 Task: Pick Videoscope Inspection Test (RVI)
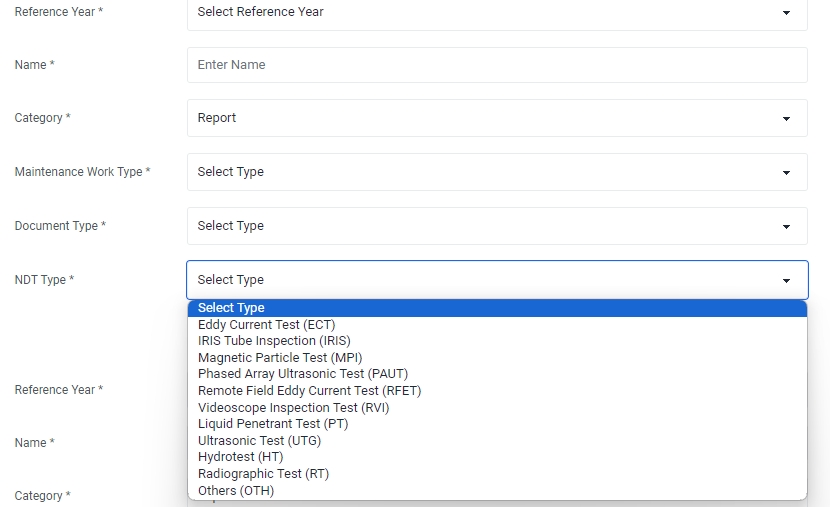pos(293,408)
